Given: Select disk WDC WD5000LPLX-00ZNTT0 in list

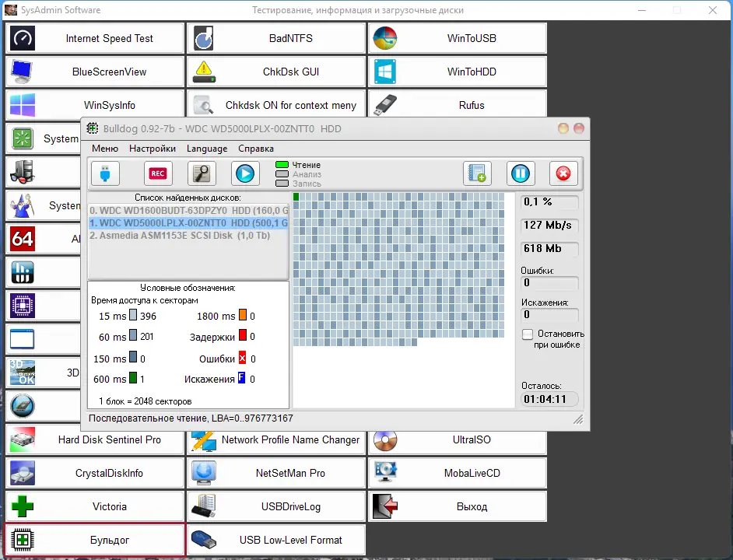Looking at the screenshot, I should [x=188, y=223].
